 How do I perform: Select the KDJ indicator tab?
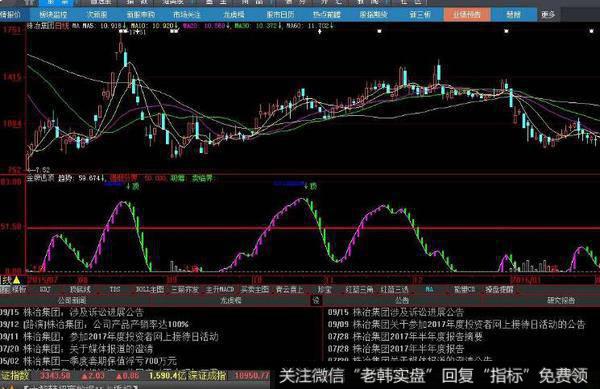[x=45, y=290]
